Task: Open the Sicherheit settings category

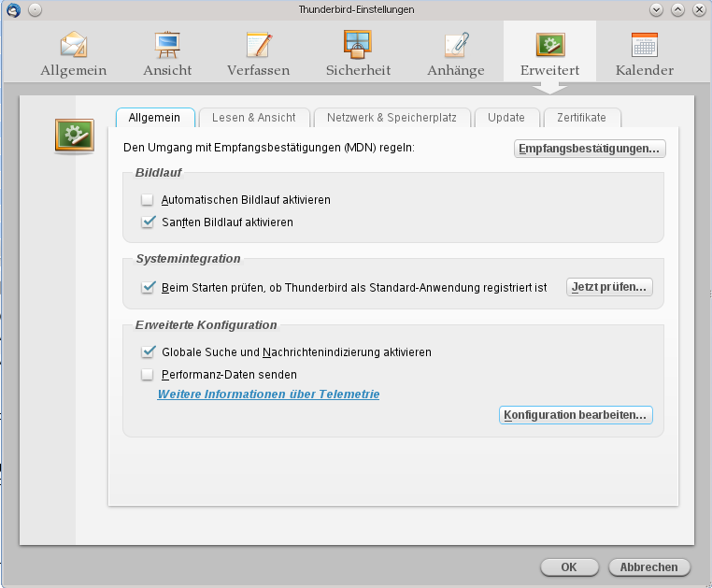Action: (358, 53)
